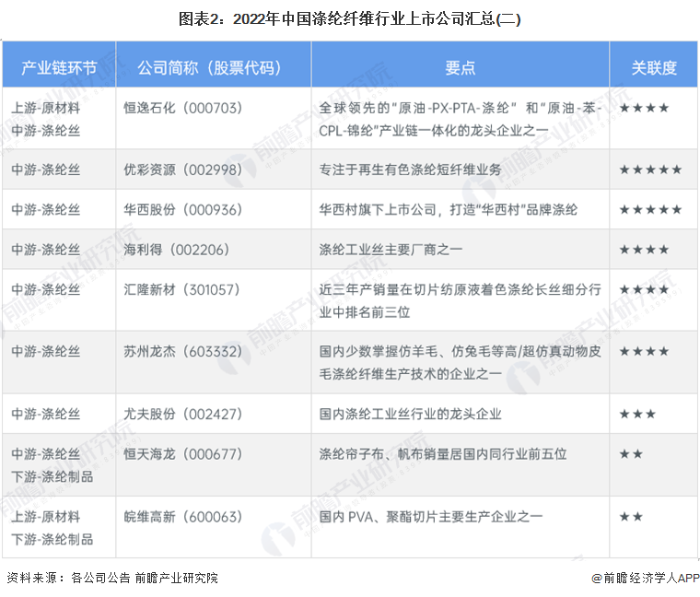
Task: Click the two-star rating for 皖维高新
Action: [631, 517]
